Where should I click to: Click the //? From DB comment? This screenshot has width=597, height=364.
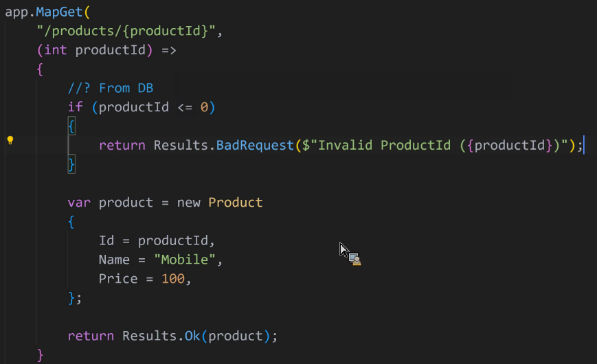pos(111,88)
